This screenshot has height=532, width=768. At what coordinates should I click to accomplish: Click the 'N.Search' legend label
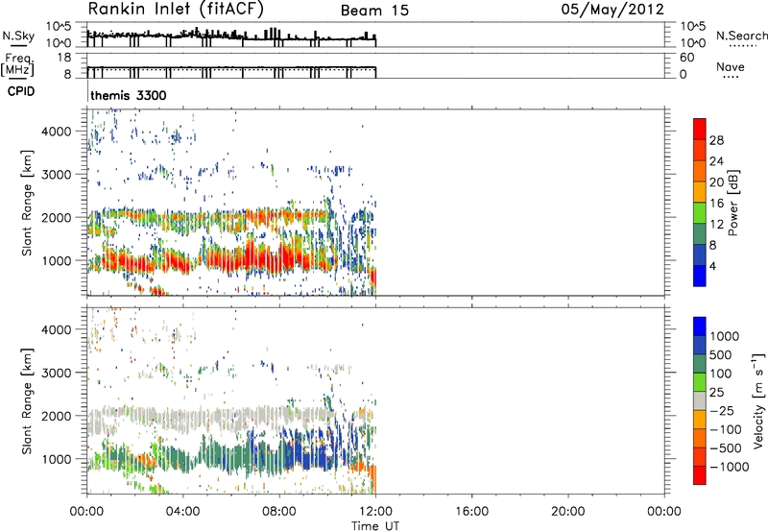741,36
